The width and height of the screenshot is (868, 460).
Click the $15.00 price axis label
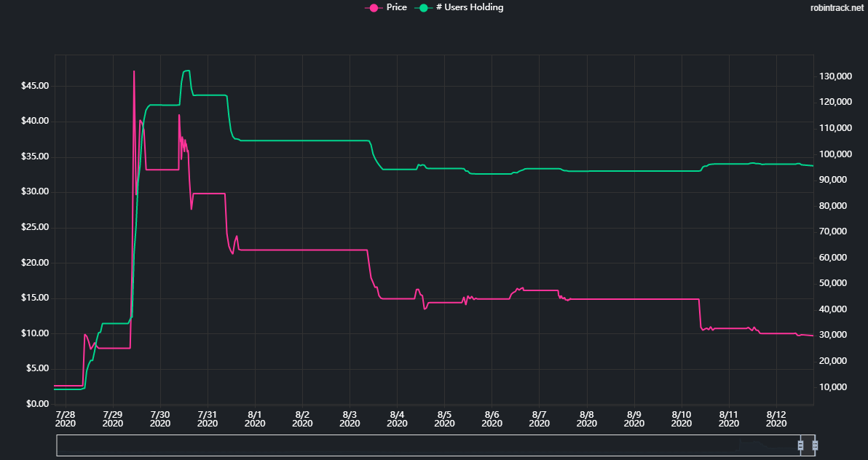(35, 298)
